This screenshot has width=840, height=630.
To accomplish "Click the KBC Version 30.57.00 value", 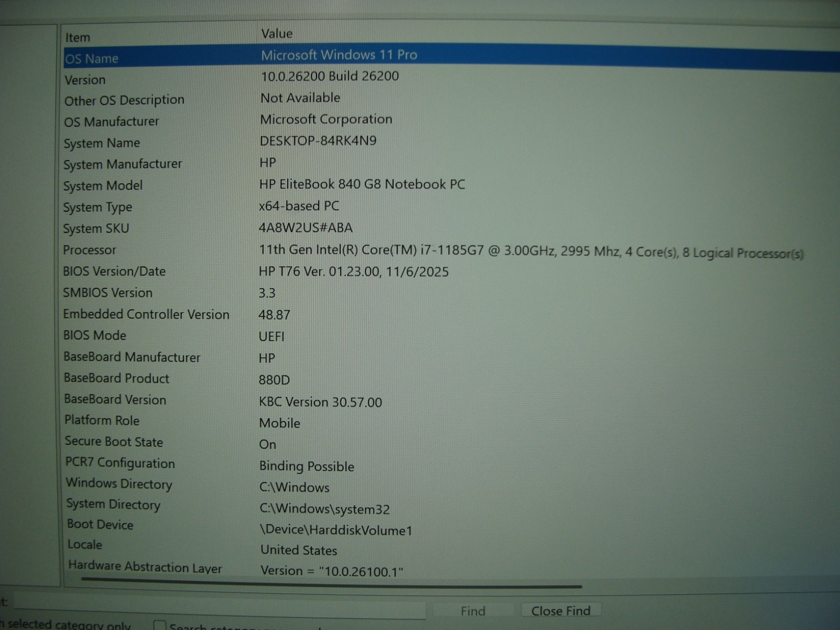I will [x=320, y=402].
